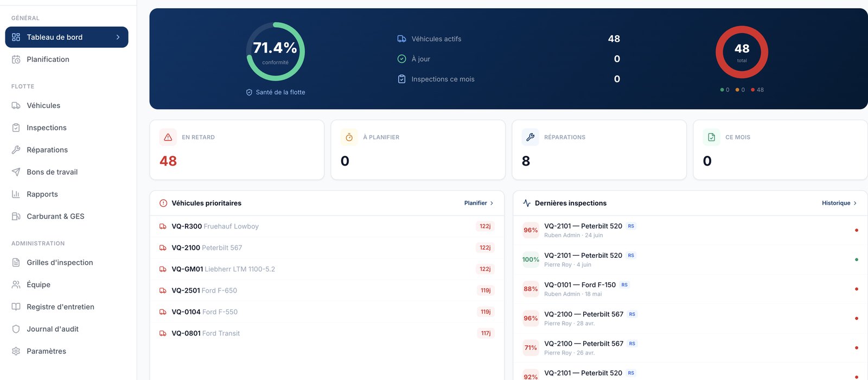Click the Véhicules truck icon in sidebar
Screen dimensions: 868x380
click(16, 105)
